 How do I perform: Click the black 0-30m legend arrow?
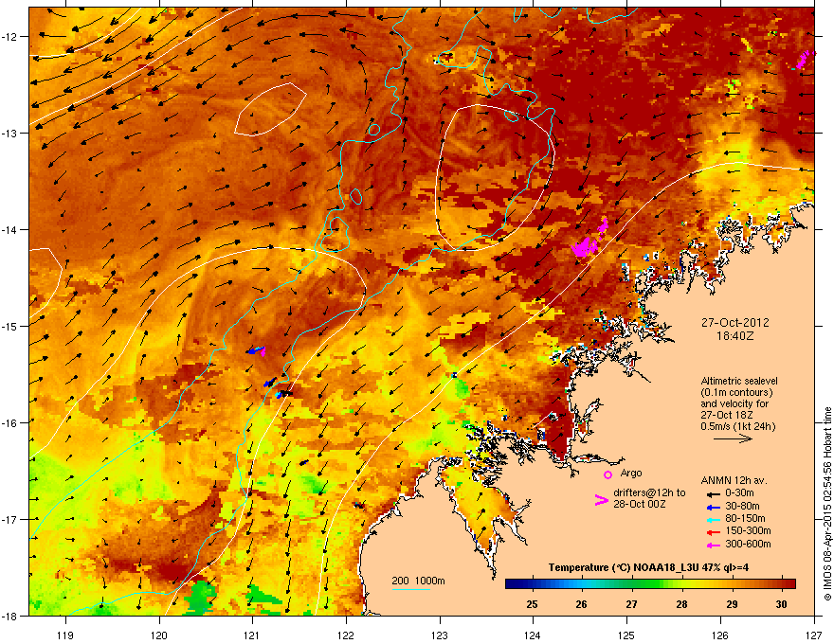714,494
